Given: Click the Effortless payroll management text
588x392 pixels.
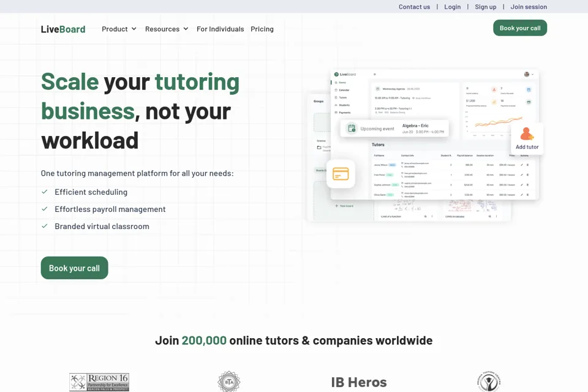Looking at the screenshot, I should pyautogui.click(x=110, y=209).
